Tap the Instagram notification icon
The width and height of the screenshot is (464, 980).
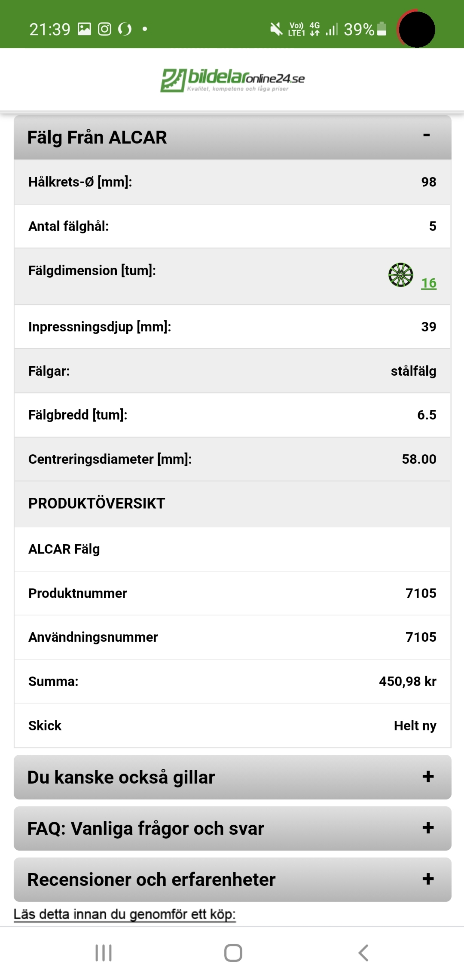pyautogui.click(x=105, y=29)
